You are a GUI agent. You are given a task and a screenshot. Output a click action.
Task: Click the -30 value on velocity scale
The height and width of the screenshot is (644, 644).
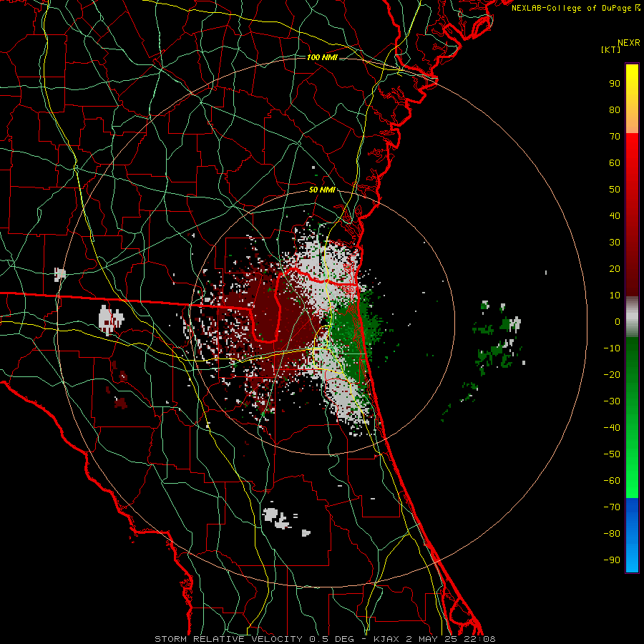[x=612, y=401]
